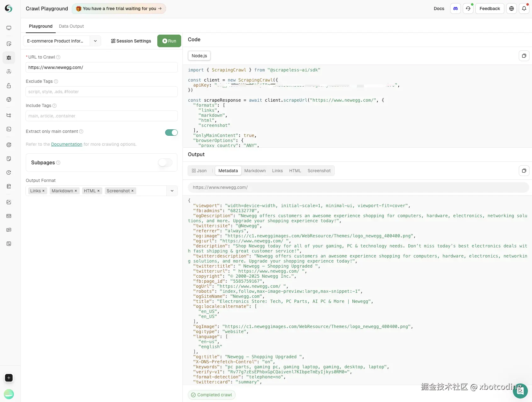
Task: Expand the Output Format dropdown arrow
Action: 172,191
